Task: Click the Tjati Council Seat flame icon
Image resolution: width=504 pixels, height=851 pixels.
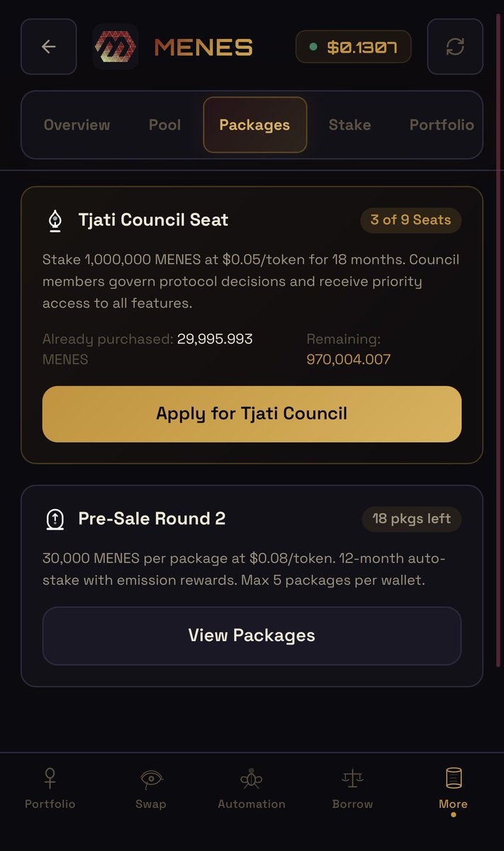Action: (55, 221)
